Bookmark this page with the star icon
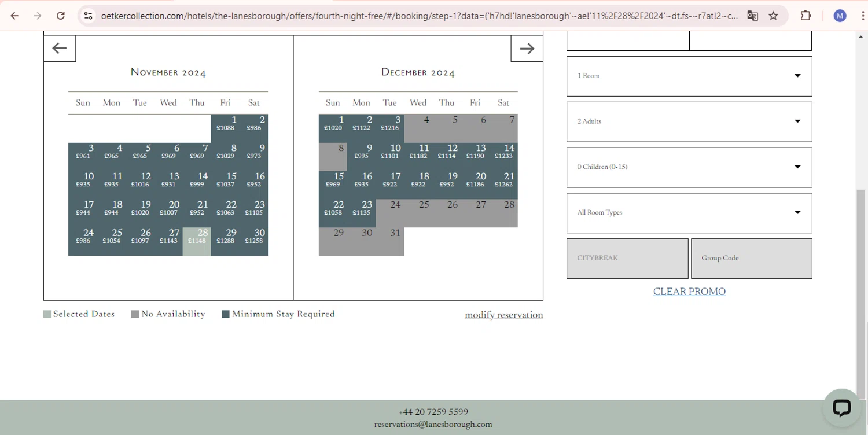The height and width of the screenshot is (435, 868). click(x=773, y=16)
